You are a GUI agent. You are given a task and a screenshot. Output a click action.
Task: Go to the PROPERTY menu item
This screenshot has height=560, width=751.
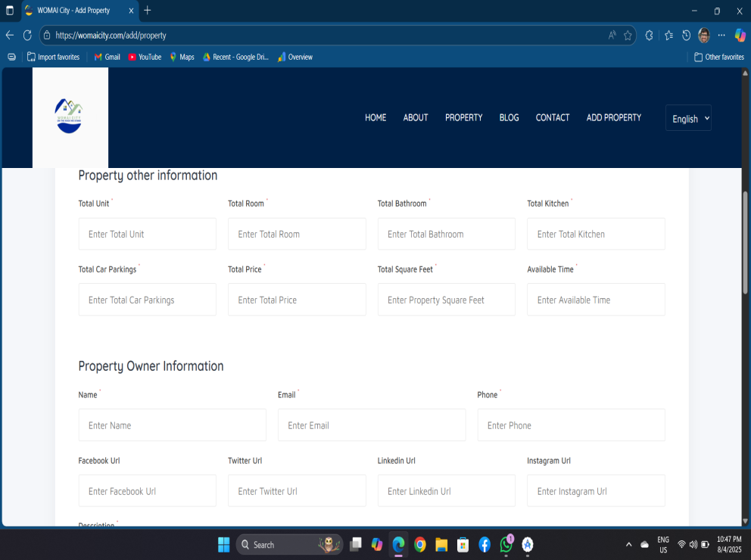pyautogui.click(x=463, y=117)
